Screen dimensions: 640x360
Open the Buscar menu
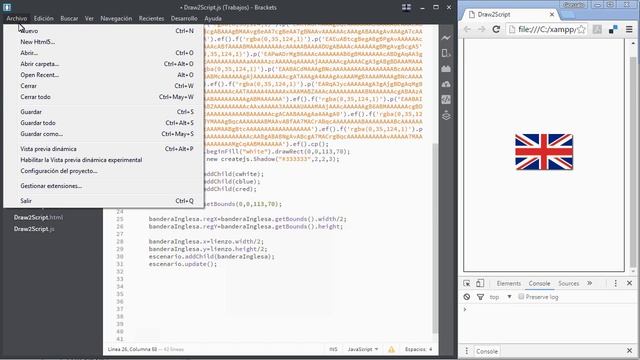(x=69, y=18)
